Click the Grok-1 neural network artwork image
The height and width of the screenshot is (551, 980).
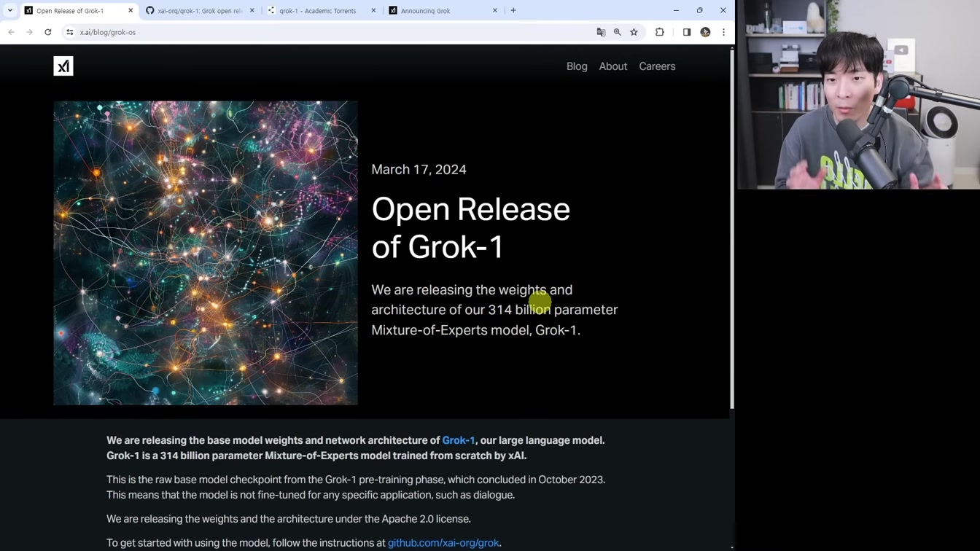tap(206, 253)
